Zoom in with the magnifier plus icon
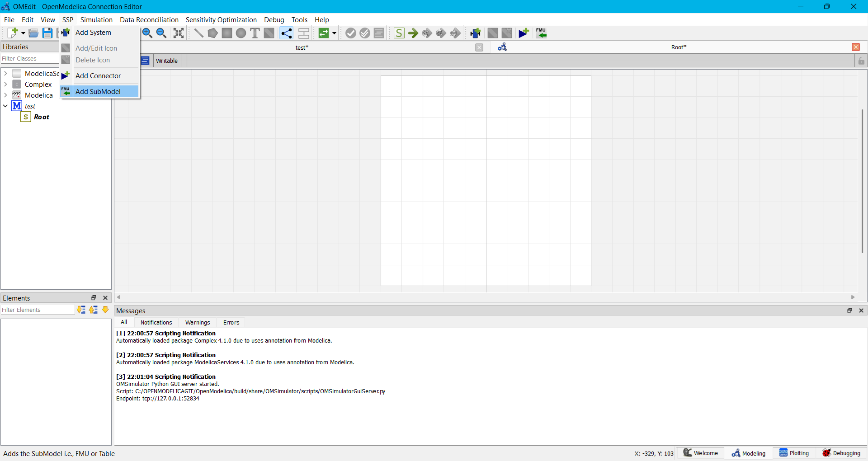The height and width of the screenshot is (461, 868). [x=147, y=33]
